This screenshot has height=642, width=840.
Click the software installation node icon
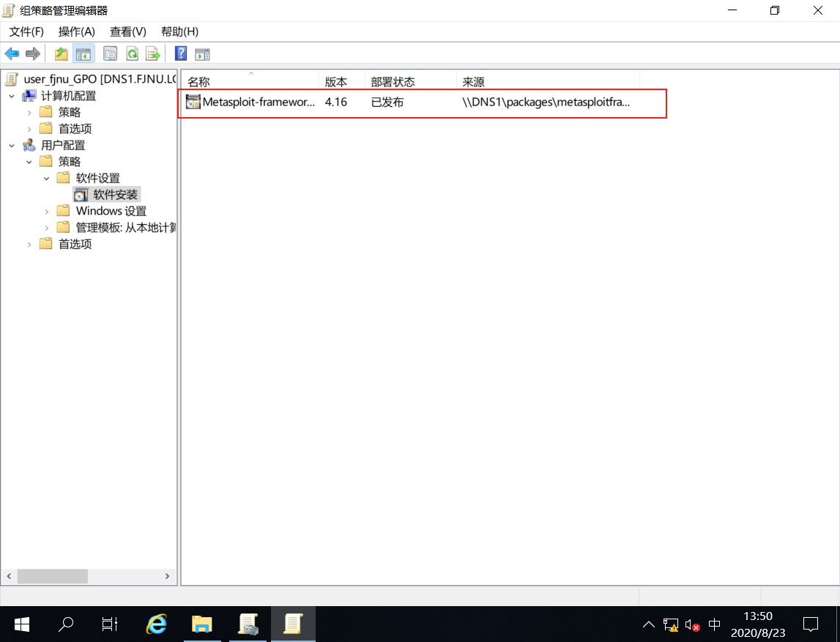pyautogui.click(x=81, y=195)
